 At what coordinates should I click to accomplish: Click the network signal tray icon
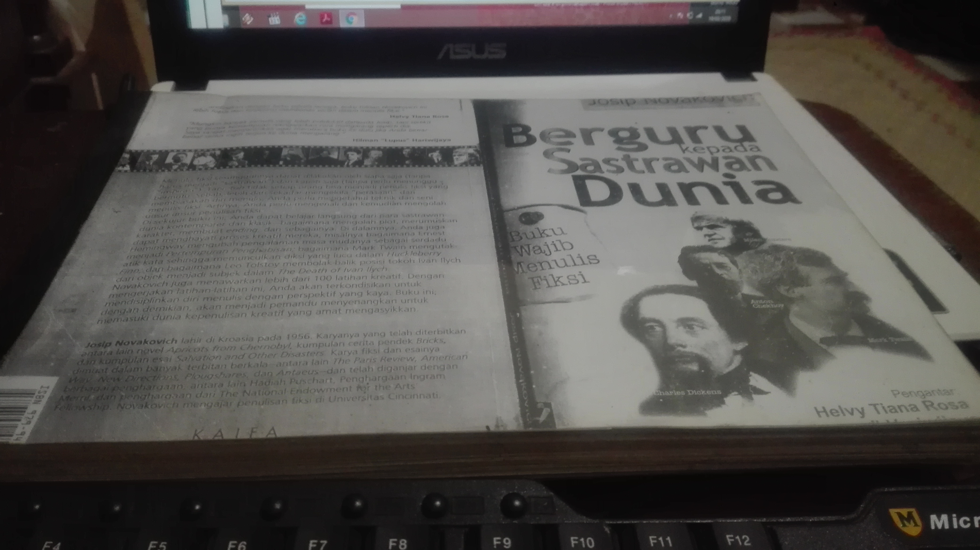[x=699, y=16]
